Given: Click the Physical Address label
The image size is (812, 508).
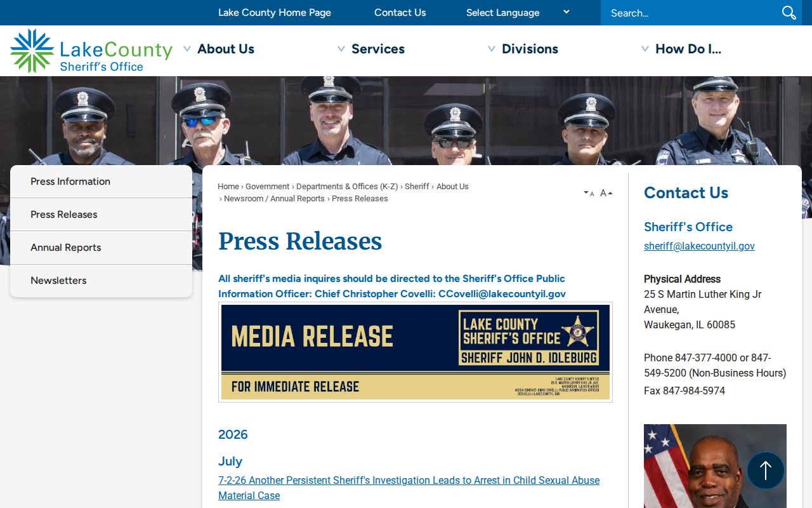Looking at the screenshot, I should (x=682, y=279).
